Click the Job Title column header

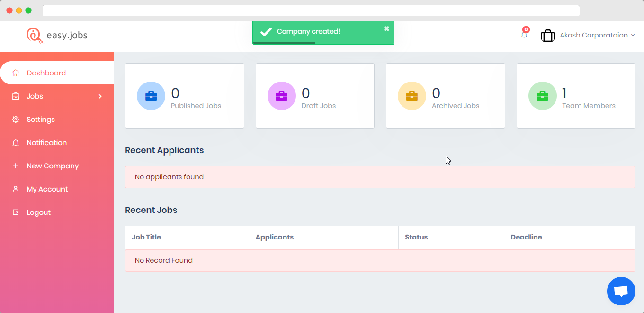point(187,237)
